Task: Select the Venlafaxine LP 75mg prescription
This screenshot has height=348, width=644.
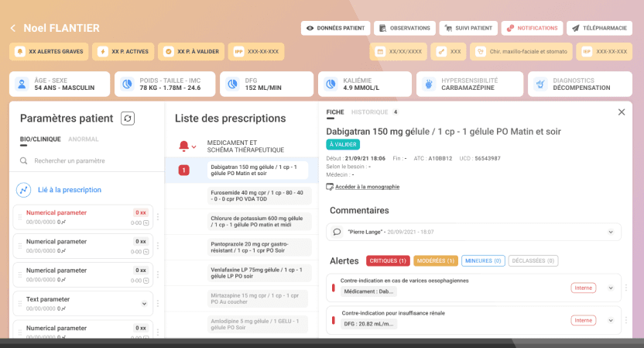Action: (x=259, y=273)
